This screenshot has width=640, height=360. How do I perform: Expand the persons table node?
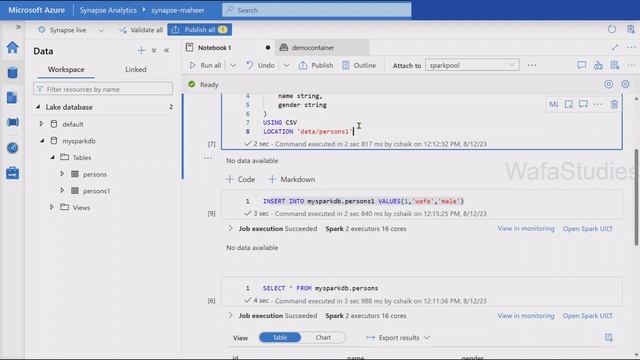[x=62, y=174]
